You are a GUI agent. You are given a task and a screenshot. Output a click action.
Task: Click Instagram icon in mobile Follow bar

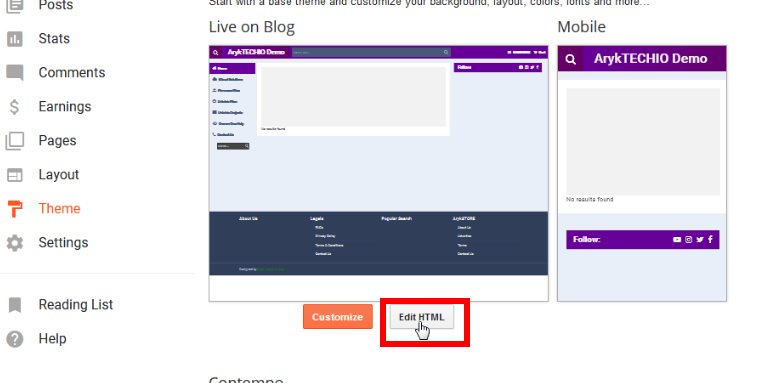(689, 240)
